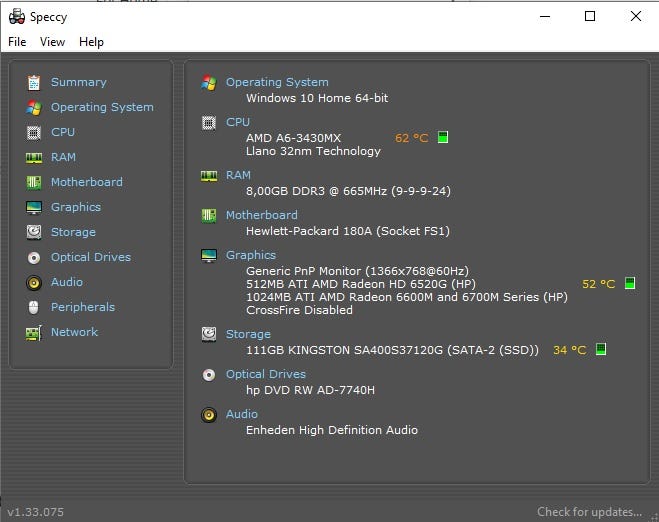Select Audio in the sidebar
659x522 pixels.
click(x=66, y=282)
